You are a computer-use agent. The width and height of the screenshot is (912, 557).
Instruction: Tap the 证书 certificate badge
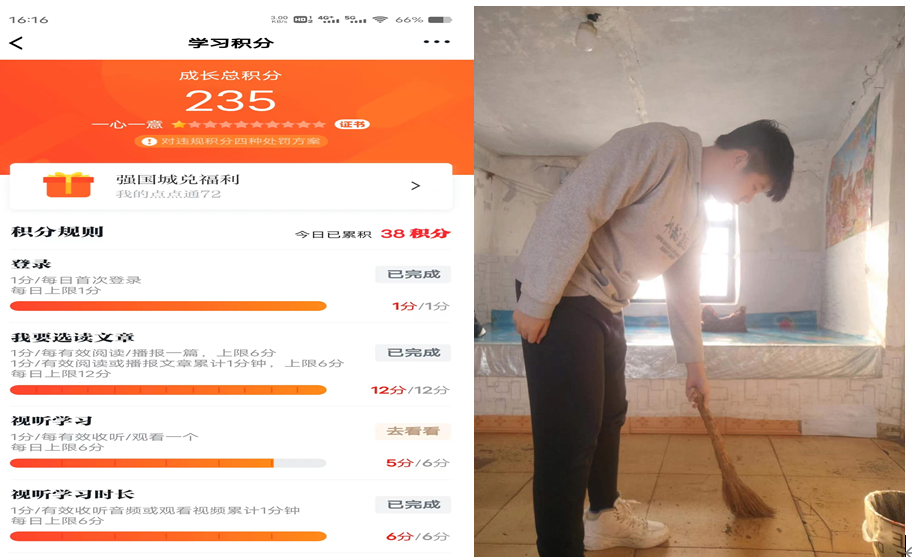point(352,124)
